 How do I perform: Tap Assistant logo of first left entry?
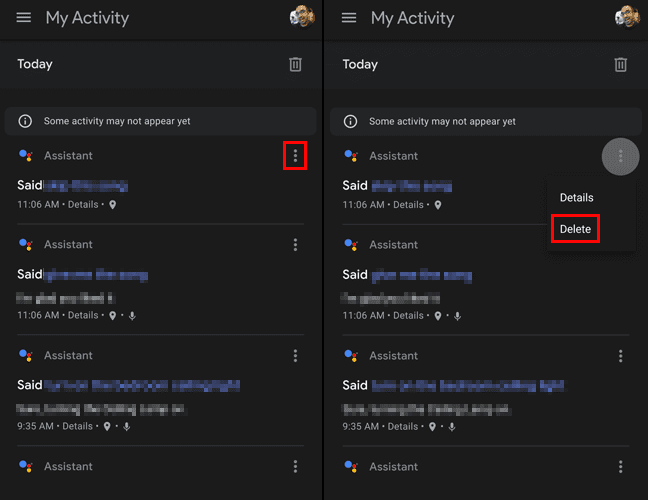point(26,155)
